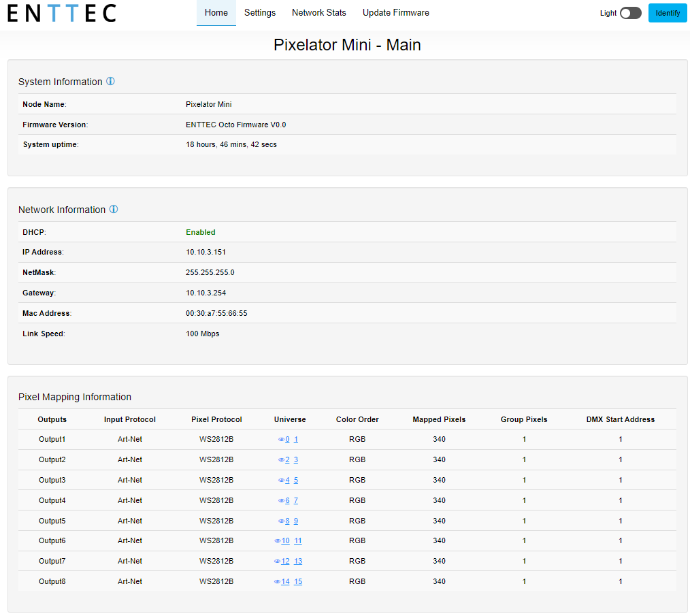Follow the universe 2 link
Screen dimensions: 690x616
(x=287, y=459)
